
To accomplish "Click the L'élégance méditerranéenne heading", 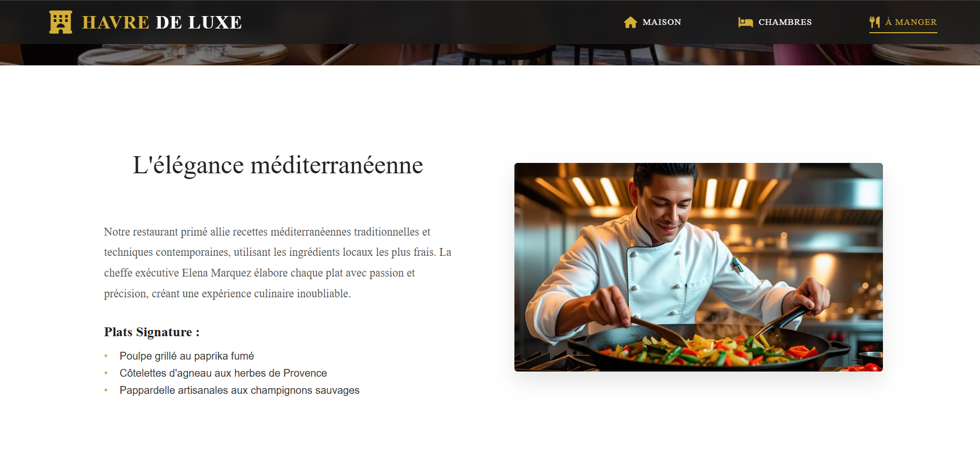I will pos(278,165).
